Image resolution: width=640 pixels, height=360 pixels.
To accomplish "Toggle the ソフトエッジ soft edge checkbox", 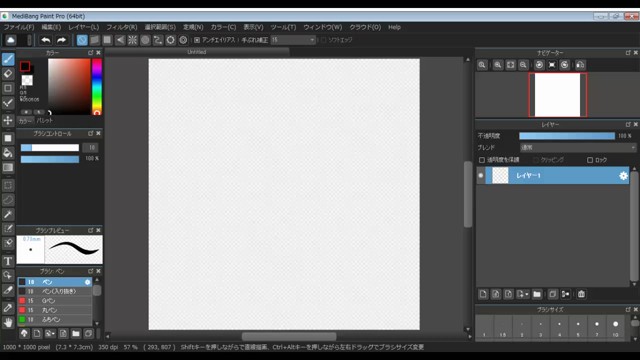I will 324,40.
